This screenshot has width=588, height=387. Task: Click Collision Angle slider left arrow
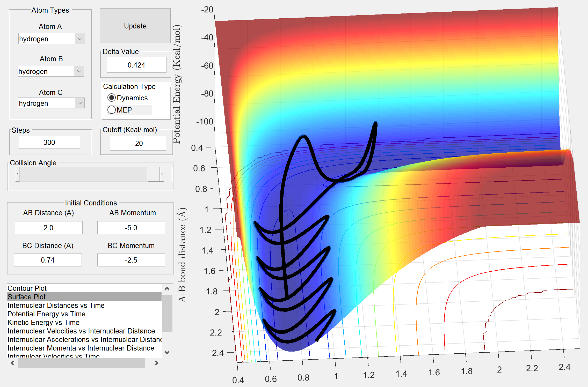click(17, 174)
